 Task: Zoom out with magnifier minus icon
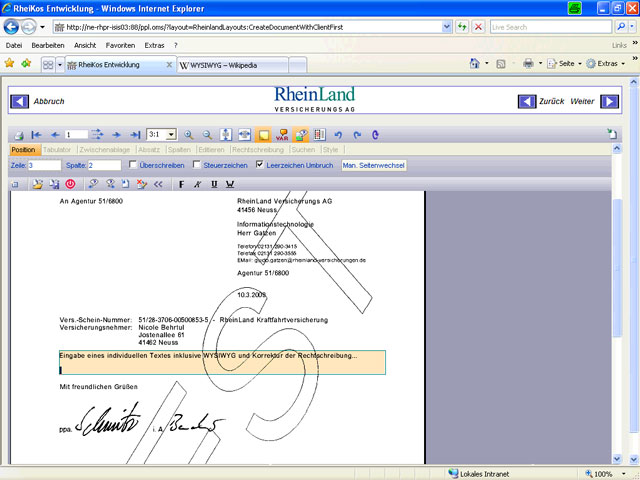tap(207, 135)
